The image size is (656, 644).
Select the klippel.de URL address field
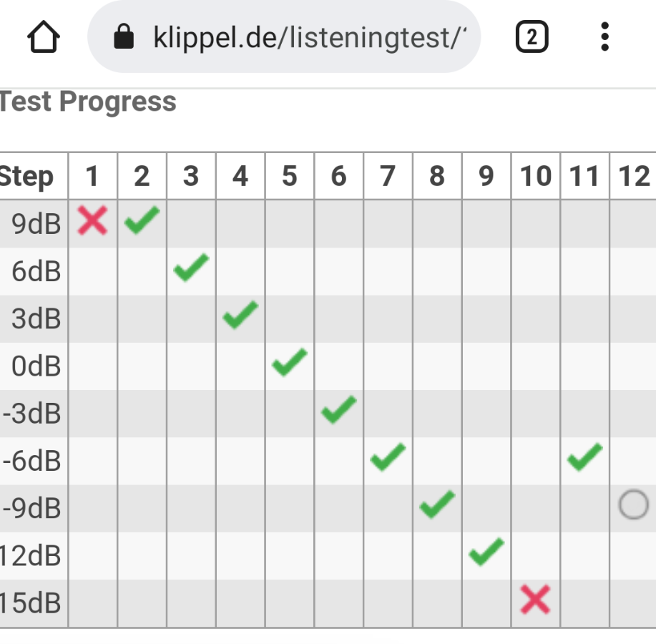(284, 36)
